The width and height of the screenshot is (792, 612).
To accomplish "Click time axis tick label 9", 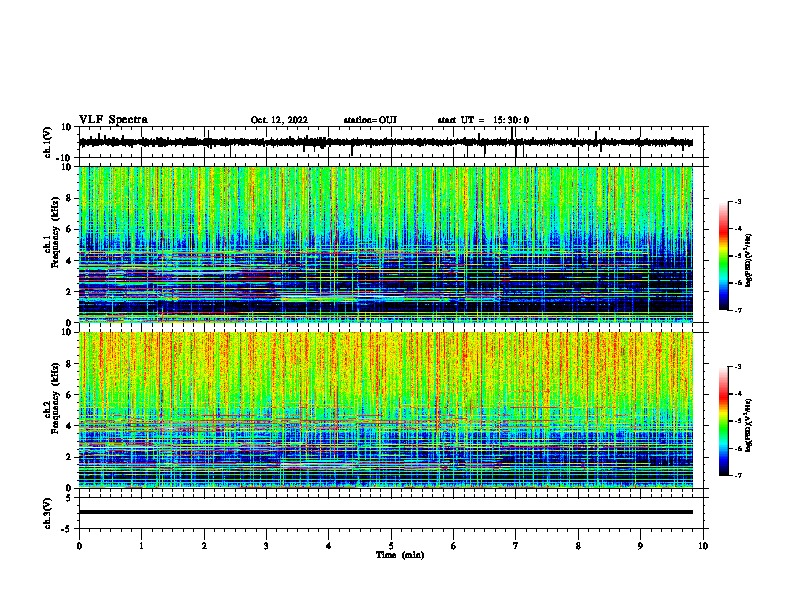I will click(x=640, y=546).
